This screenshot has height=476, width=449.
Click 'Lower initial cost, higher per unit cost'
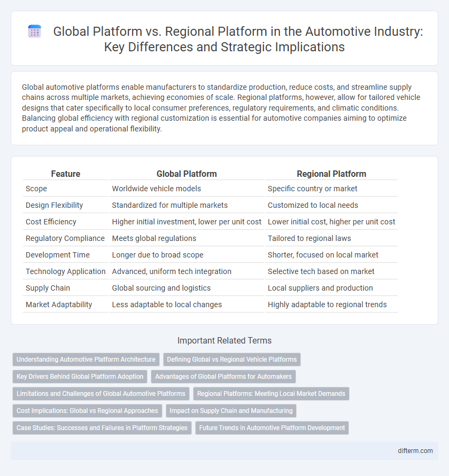[331, 222]
